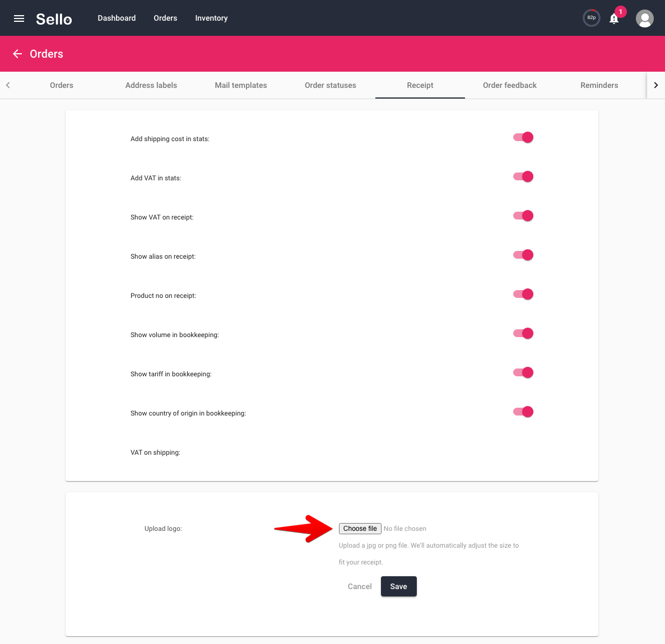Switch to the Address labels tab
665x644 pixels.
tap(151, 85)
